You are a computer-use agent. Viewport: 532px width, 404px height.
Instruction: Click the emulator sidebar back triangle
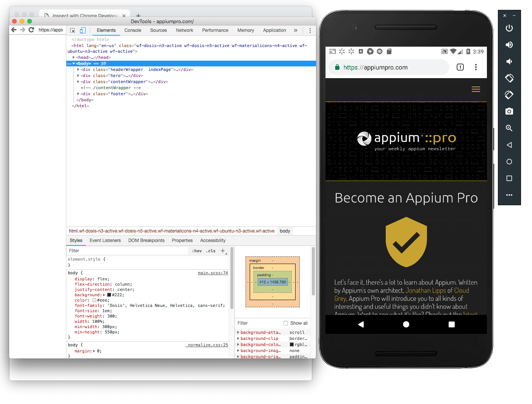pos(509,145)
